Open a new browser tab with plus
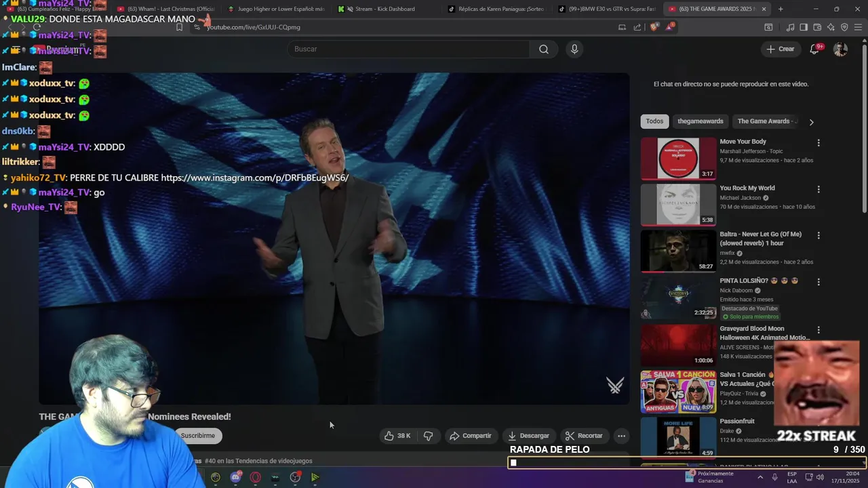 pyautogui.click(x=781, y=9)
